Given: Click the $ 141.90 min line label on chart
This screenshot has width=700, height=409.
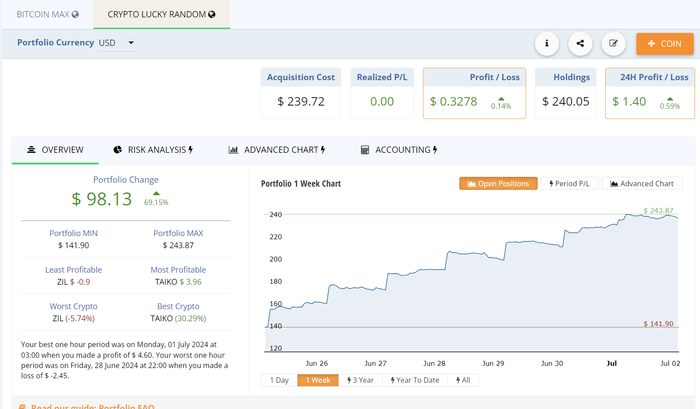Looking at the screenshot, I should (658, 324).
